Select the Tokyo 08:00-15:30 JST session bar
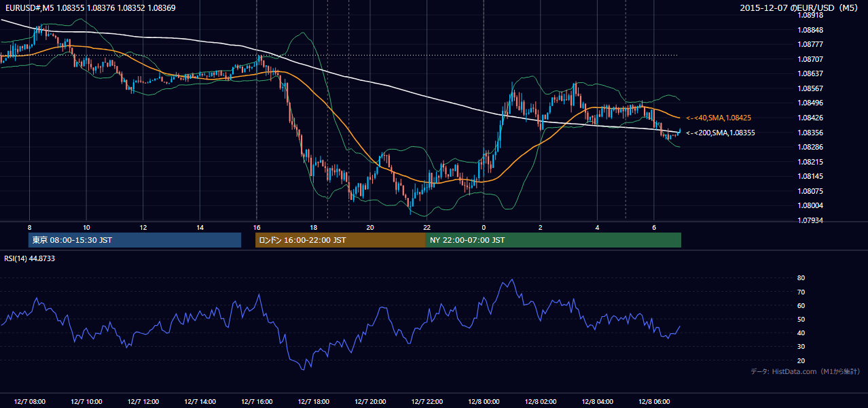Image resolution: width=868 pixels, height=408 pixels. (135, 240)
